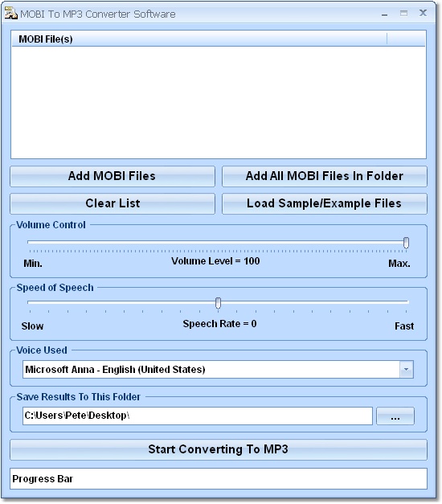Click the Speed of Speech slider thumb
Viewport: 442px width, 504px height.
(218, 303)
